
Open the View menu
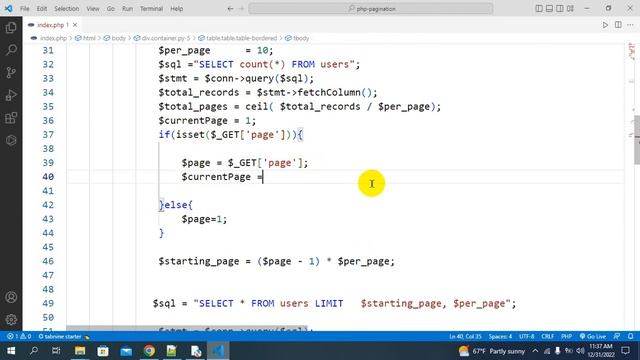(x=93, y=9)
